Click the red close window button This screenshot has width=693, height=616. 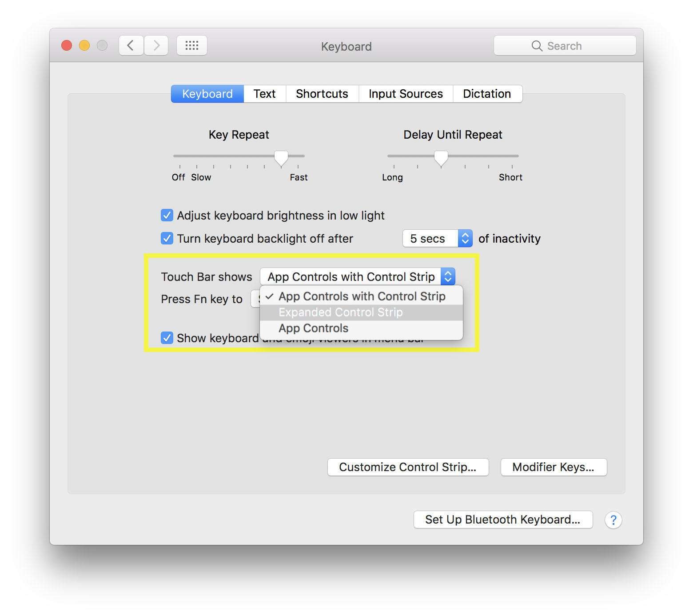click(67, 45)
